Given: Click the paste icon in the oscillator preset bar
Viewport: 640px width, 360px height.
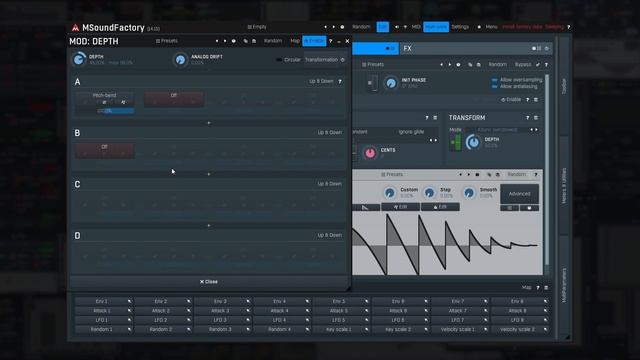Looking at the screenshot, I should [479, 64].
